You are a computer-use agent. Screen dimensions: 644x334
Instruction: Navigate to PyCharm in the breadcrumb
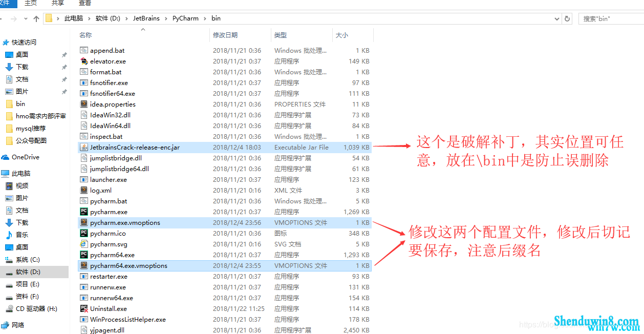pos(185,18)
